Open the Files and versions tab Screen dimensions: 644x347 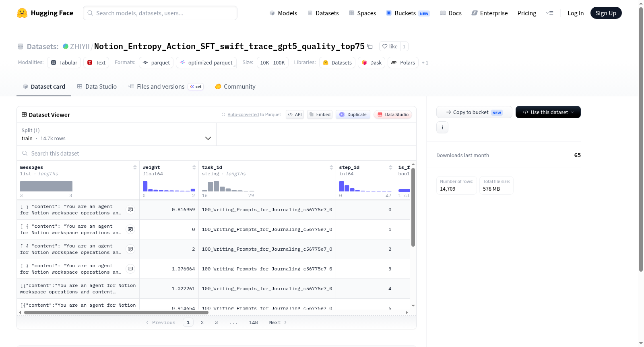coord(166,86)
